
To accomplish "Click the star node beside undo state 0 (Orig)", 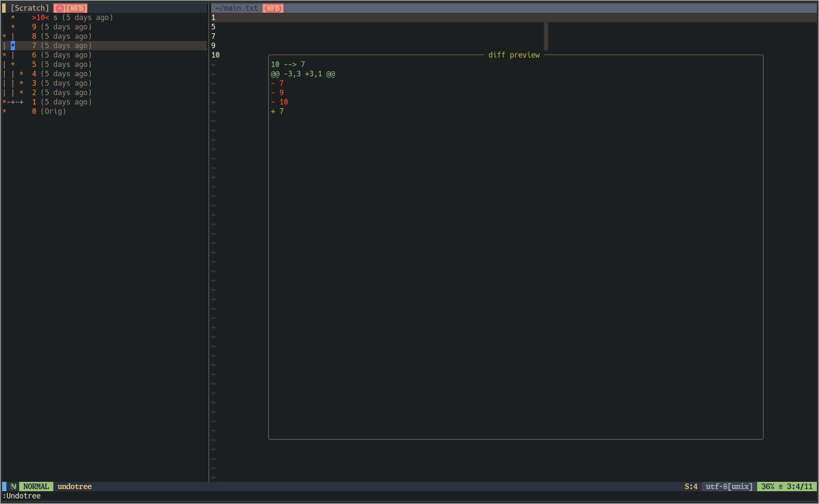I will [4, 111].
